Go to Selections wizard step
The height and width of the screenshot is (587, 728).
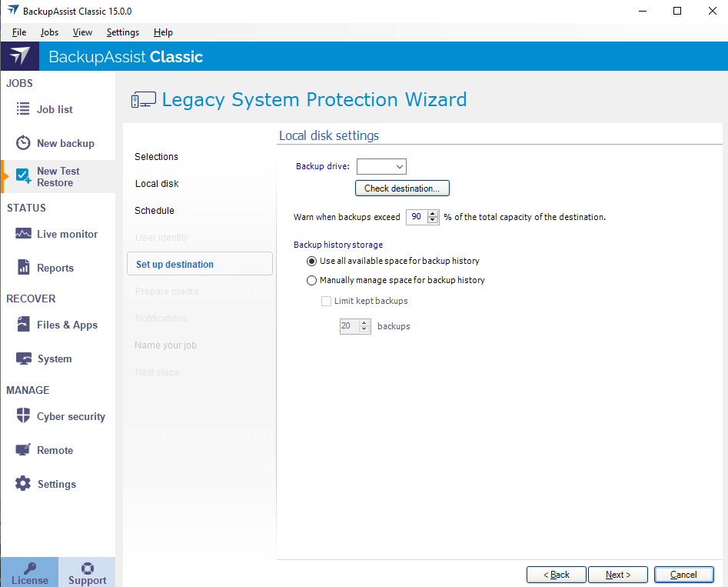point(156,156)
